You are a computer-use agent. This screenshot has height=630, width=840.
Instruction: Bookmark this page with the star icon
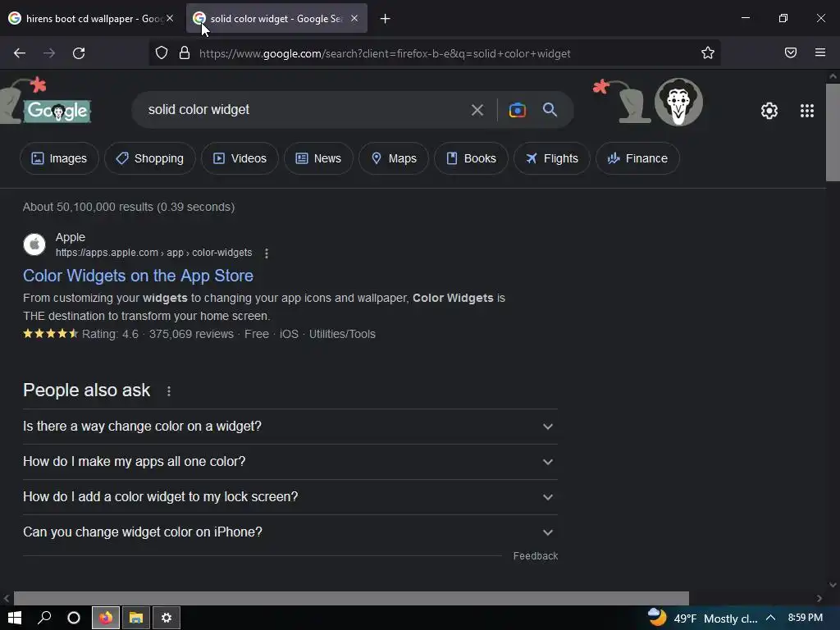tap(708, 52)
